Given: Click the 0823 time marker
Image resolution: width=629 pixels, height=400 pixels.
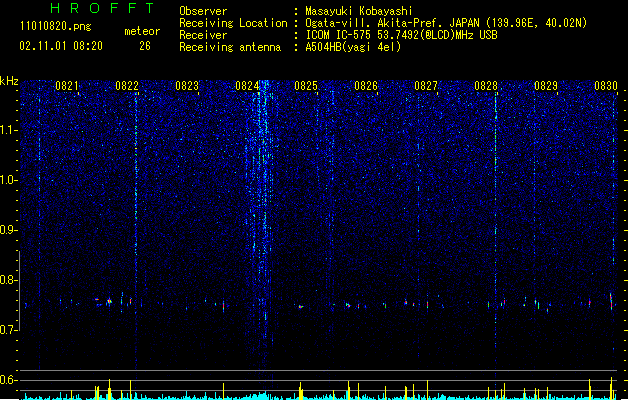Looking at the screenshot, I should point(187,86).
